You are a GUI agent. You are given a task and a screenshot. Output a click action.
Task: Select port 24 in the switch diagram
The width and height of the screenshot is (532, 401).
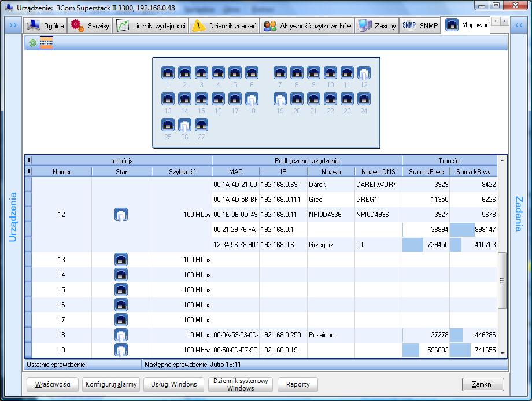tap(364, 99)
